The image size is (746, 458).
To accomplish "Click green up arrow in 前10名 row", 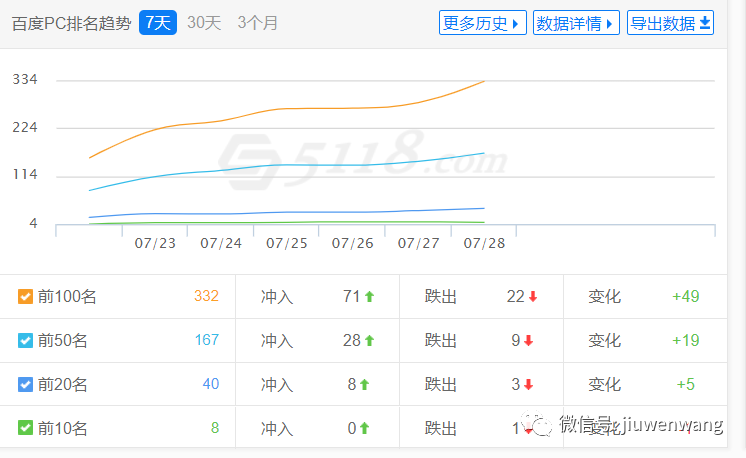I will click(364, 429).
